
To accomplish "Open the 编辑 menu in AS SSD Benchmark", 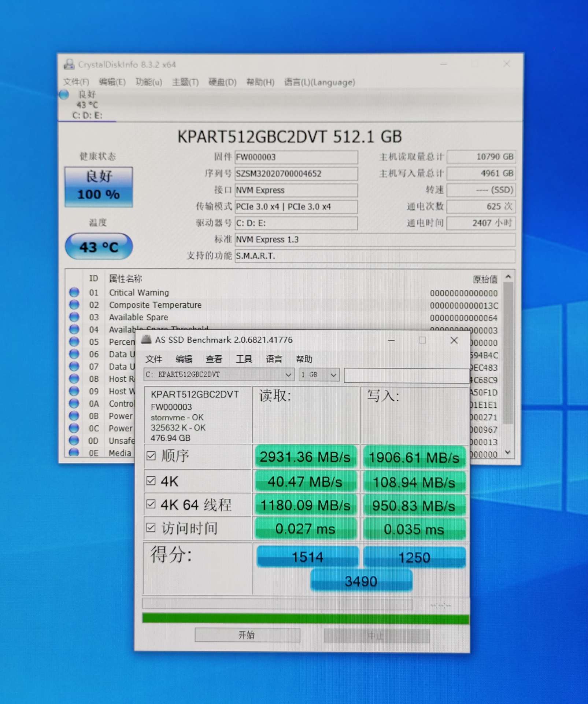I will [184, 359].
